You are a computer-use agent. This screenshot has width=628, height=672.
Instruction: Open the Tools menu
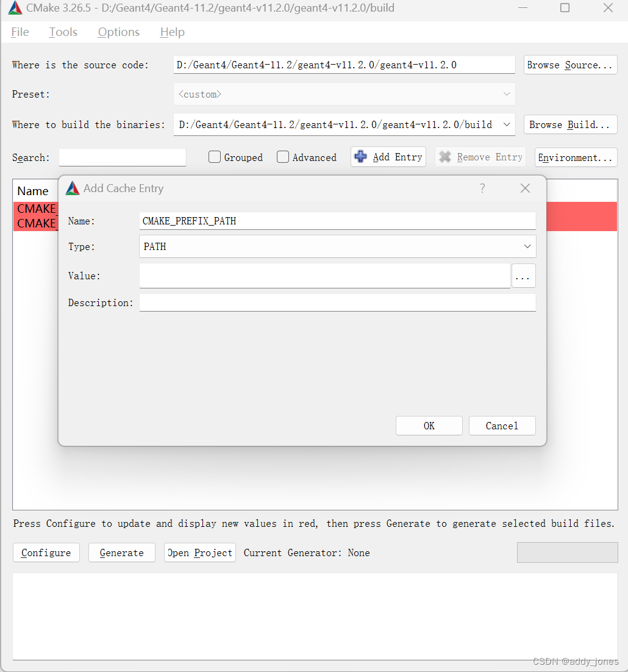pos(63,32)
